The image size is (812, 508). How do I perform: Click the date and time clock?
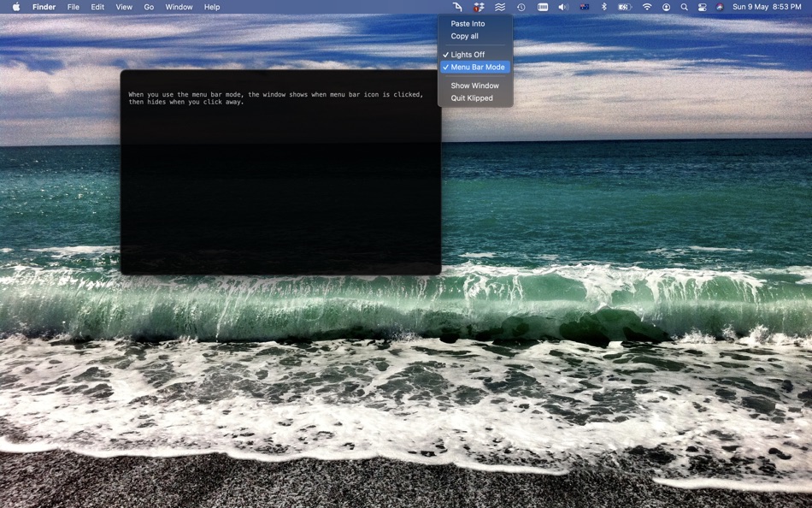tap(767, 7)
